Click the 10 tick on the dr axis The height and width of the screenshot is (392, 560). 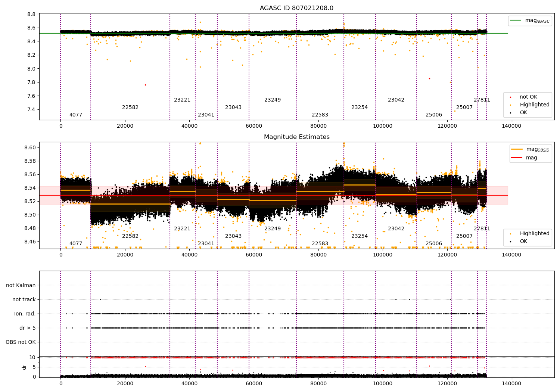32,357
